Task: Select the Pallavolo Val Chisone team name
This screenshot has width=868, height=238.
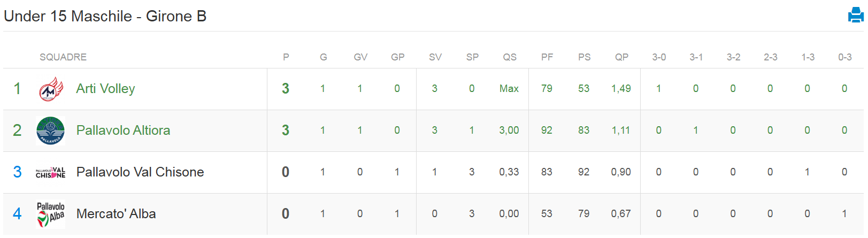Action: 140,172
